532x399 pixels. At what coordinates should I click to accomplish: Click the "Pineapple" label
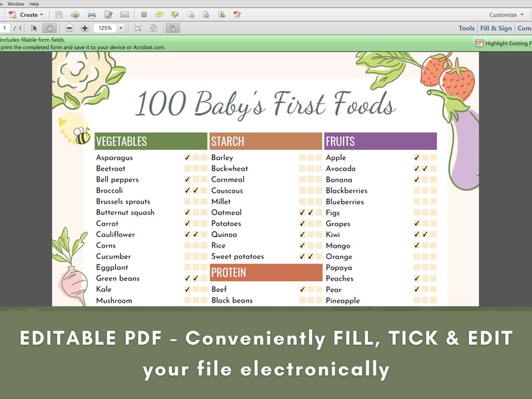(x=342, y=301)
